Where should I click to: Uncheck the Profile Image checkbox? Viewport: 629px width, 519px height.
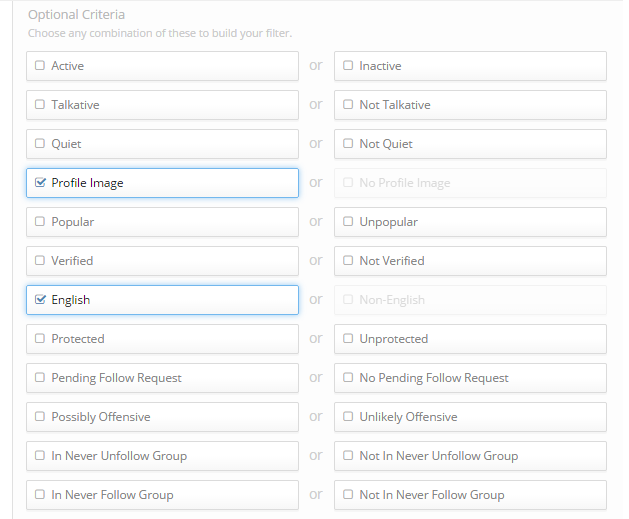pyautogui.click(x=40, y=182)
